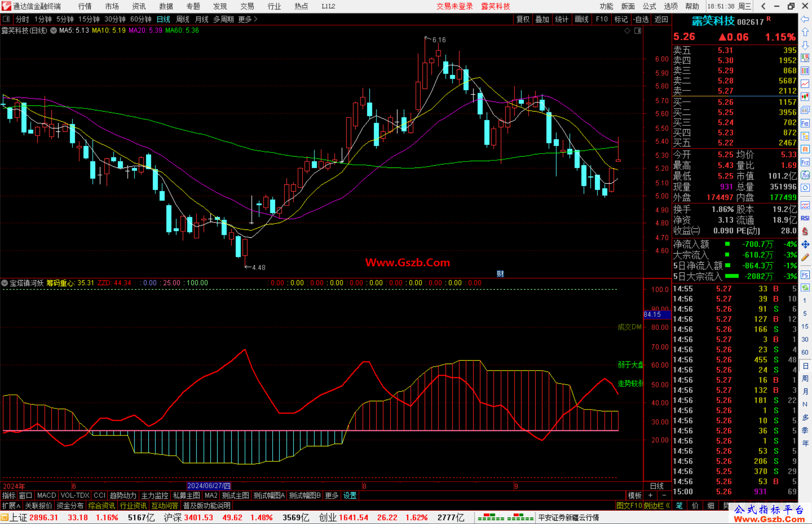Open the -自选 dropdown in chart toolbar
The width and height of the screenshot is (812, 524).
(641, 19)
